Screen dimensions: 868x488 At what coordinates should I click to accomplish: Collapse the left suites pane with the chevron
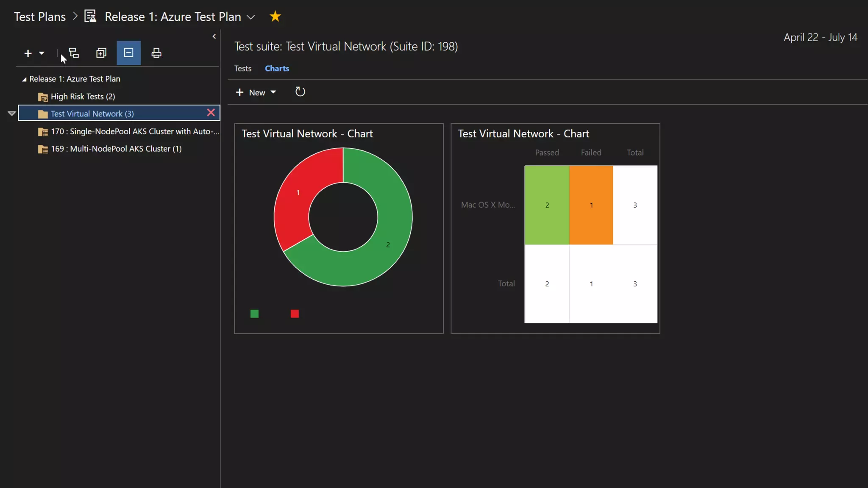[x=214, y=36]
